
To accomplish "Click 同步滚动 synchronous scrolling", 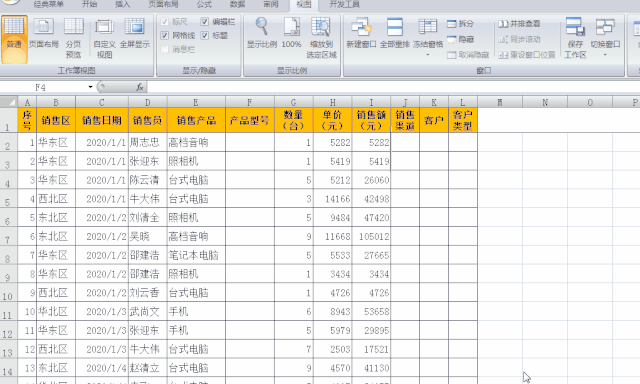I will point(519,40).
